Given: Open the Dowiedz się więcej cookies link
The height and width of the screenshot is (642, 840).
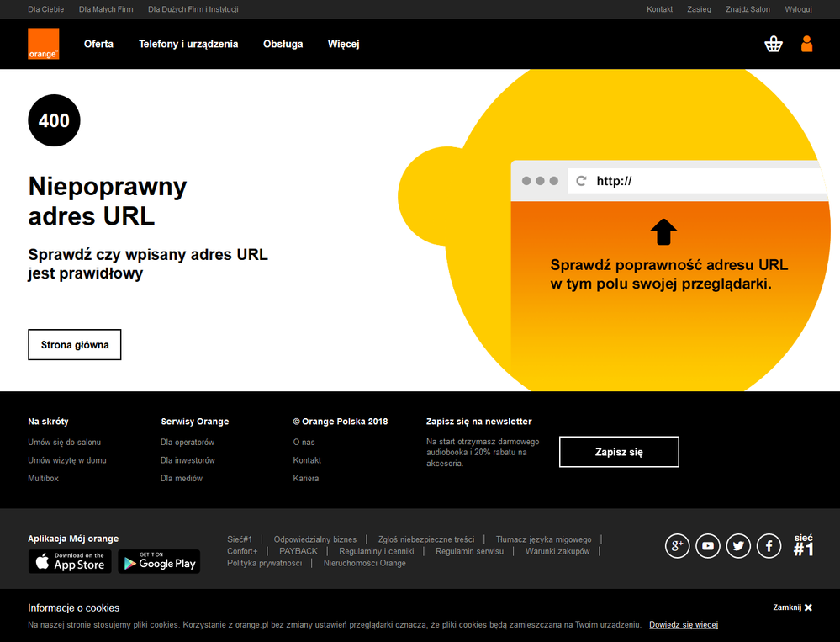Looking at the screenshot, I should pos(683,624).
